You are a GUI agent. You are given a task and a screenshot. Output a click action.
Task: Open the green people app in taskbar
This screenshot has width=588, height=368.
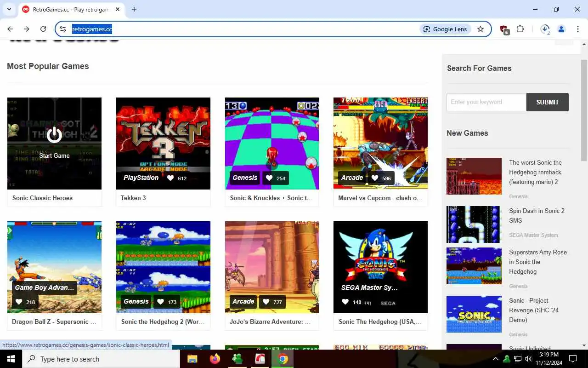pyautogui.click(x=237, y=359)
